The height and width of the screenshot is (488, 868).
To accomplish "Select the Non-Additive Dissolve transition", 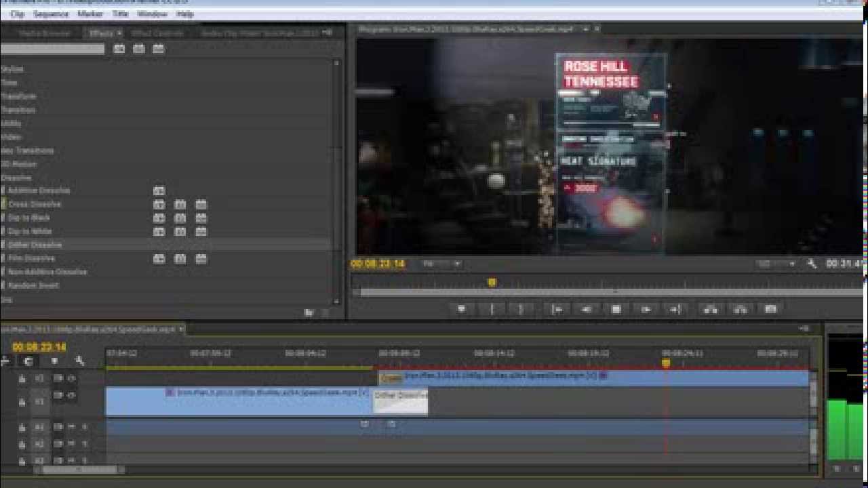I will point(47,272).
